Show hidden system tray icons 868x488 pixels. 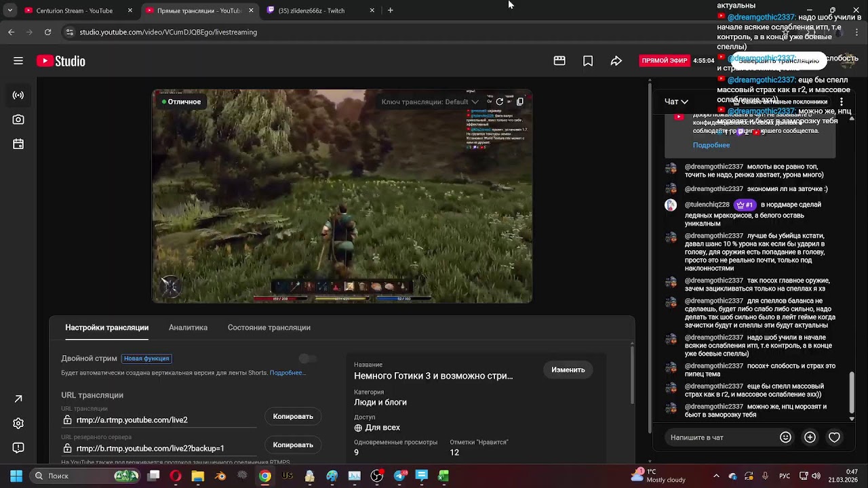pos(716,476)
